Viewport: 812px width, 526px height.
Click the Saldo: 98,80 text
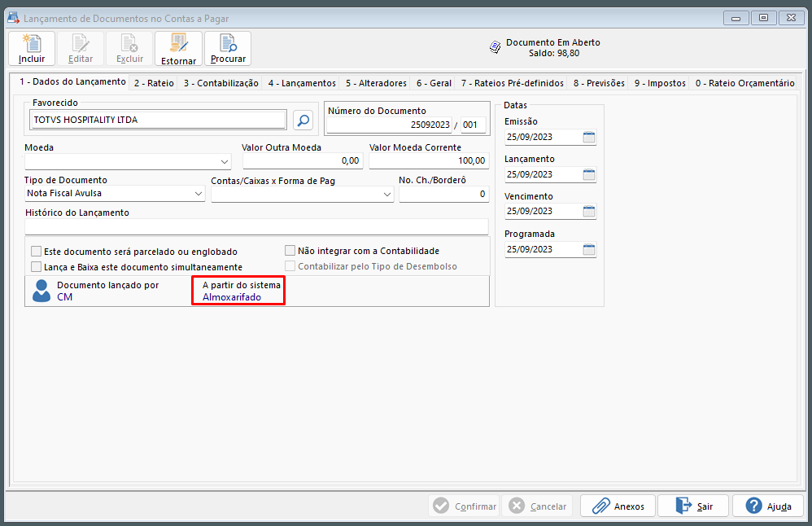pos(553,54)
